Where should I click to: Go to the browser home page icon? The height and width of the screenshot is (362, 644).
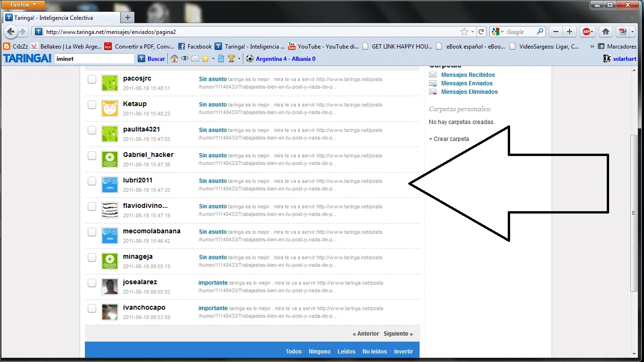pyautogui.click(x=606, y=32)
